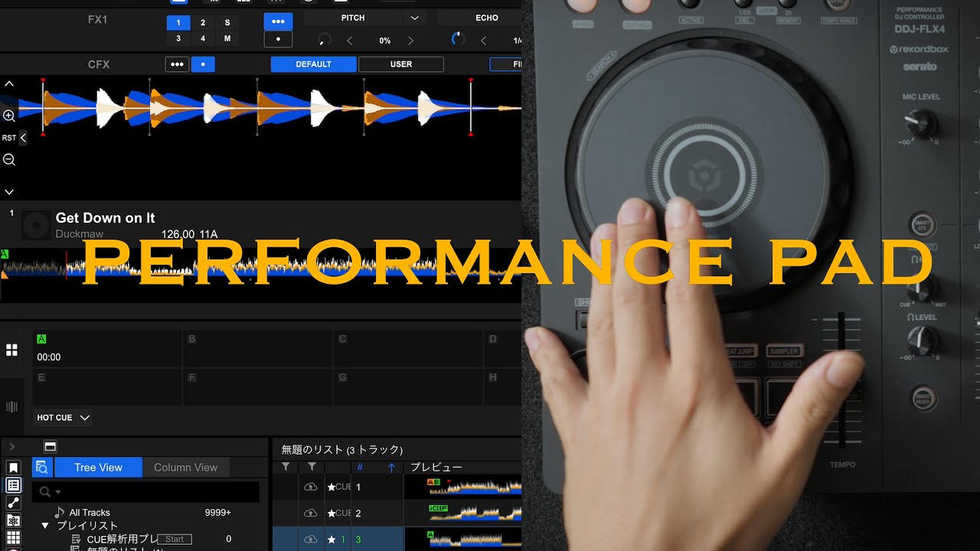The image size is (980, 551).
Task: Click track 1 preview waveform
Action: coord(474,487)
